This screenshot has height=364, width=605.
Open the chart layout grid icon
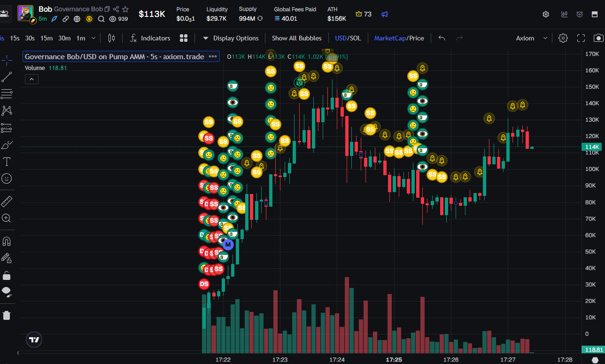coord(184,38)
